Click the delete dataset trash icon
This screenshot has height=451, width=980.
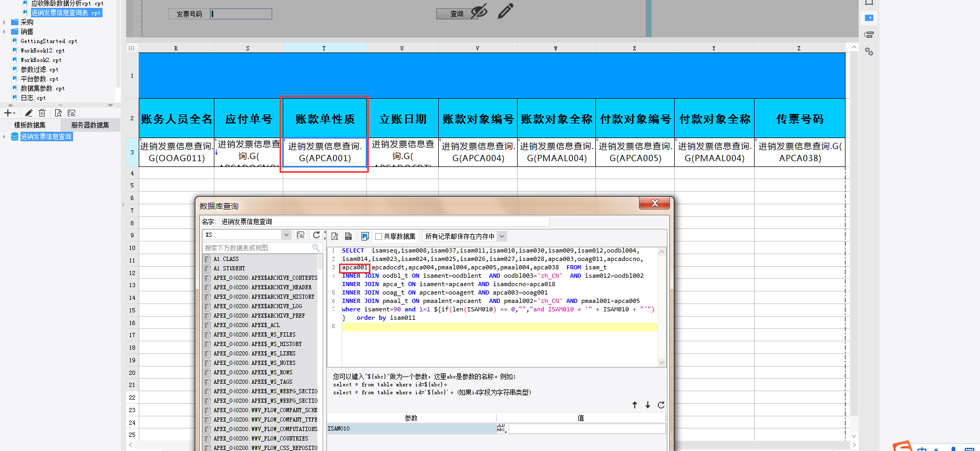coord(42,113)
